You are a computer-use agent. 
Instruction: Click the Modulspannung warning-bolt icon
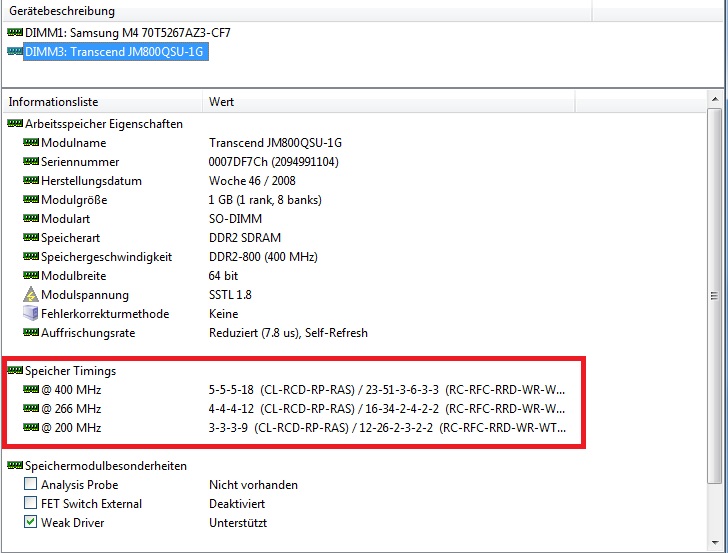31,294
